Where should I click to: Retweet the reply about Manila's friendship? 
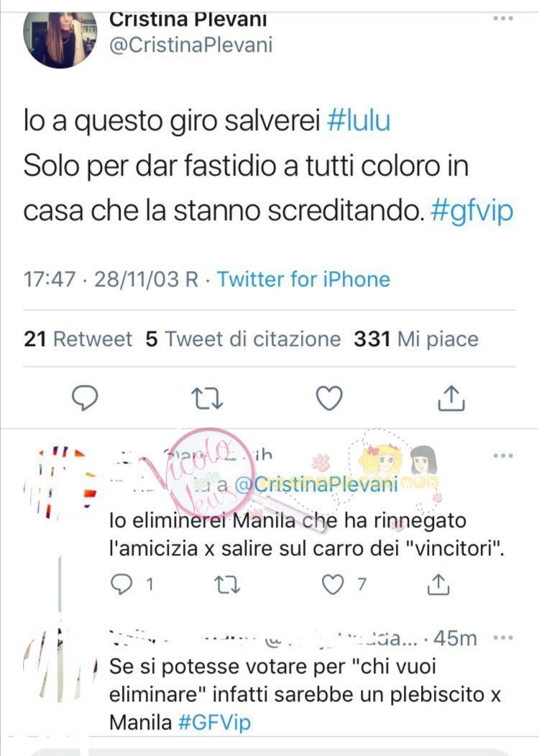pos(227,584)
